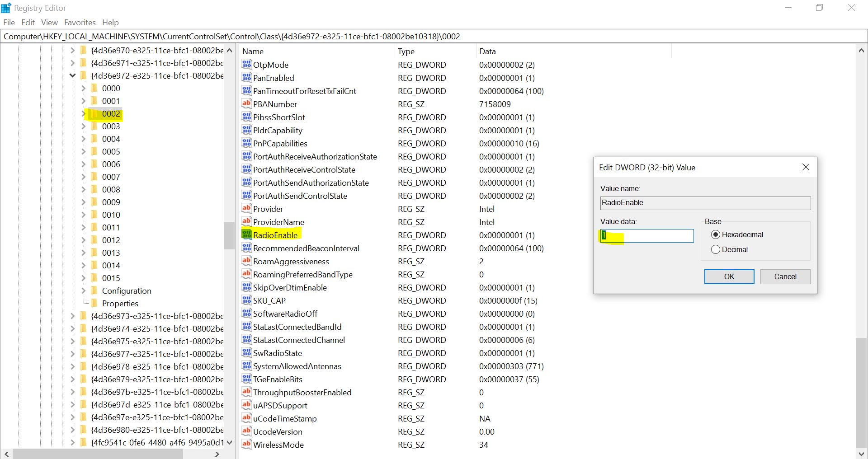Confirm the DWORD edit with OK
868x459 pixels.
click(729, 276)
